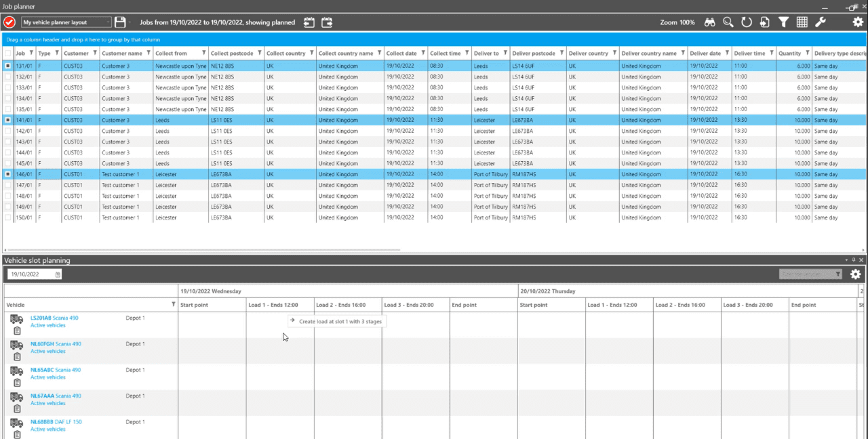The height and width of the screenshot is (439, 868).
Task: Choose Create load at slot 1
Action: (x=337, y=321)
